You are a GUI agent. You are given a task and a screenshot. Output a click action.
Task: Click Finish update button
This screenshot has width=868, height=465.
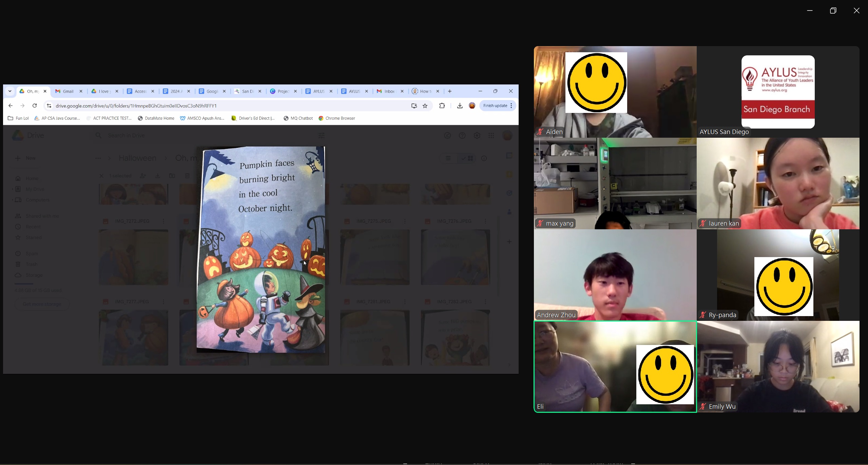pos(498,106)
